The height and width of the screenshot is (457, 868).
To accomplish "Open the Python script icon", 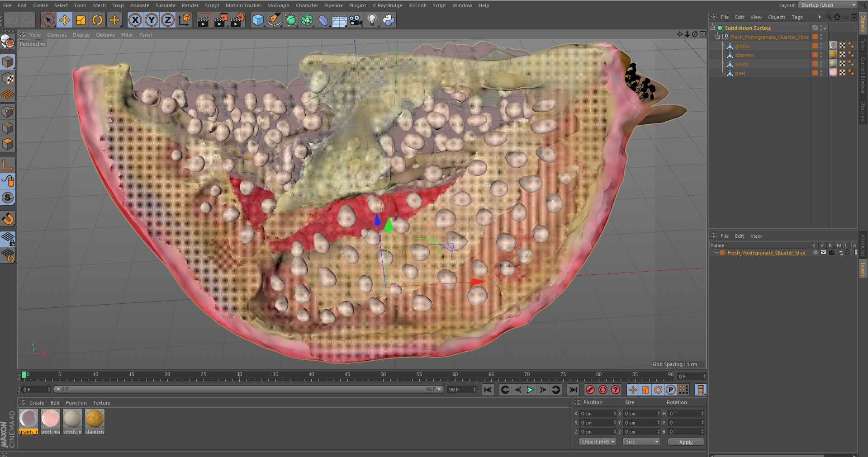I will (388, 20).
